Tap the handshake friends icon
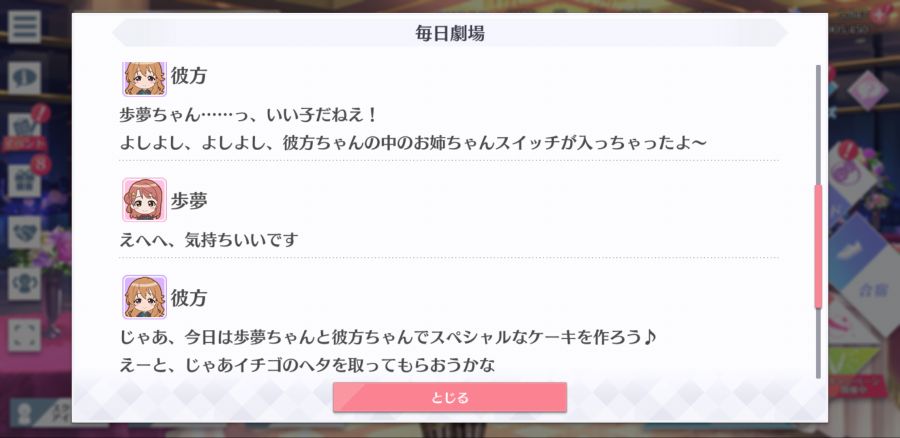900x438 pixels. pyautogui.click(x=24, y=232)
